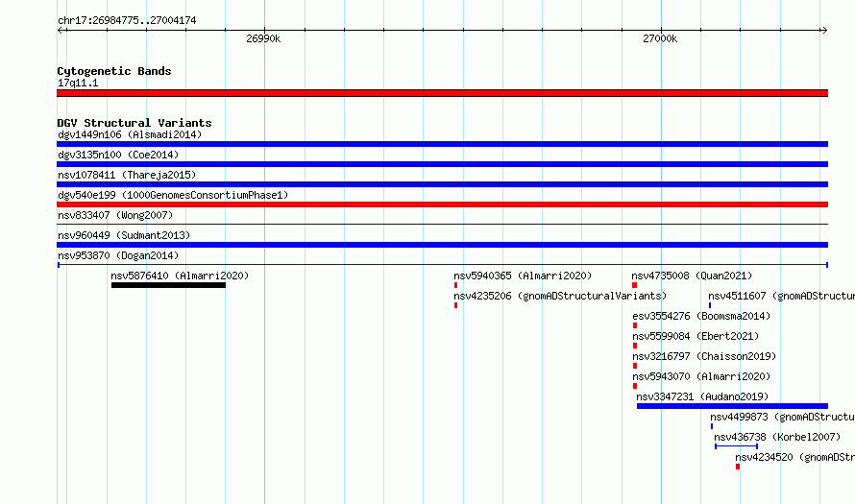Click the red 17q11.1 cytogenetic band bar
The width and height of the screenshot is (855, 504).
point(442,93)
